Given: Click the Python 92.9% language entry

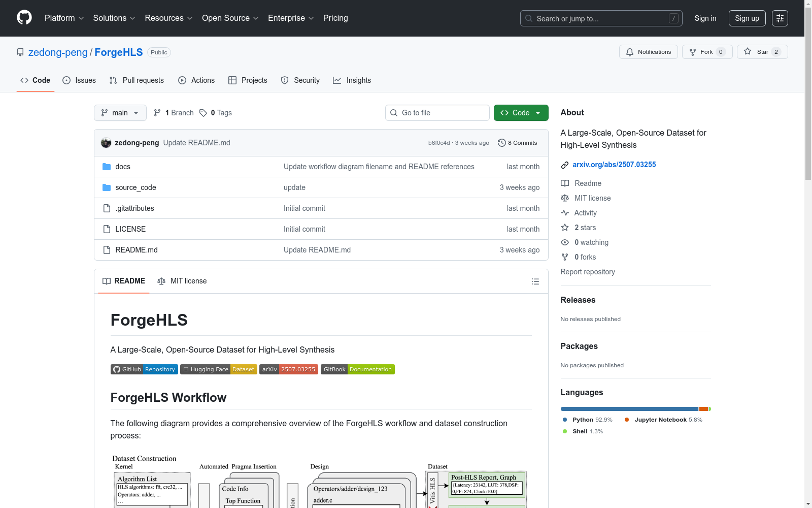Looking at the screenshot, I should pos(587,420).
